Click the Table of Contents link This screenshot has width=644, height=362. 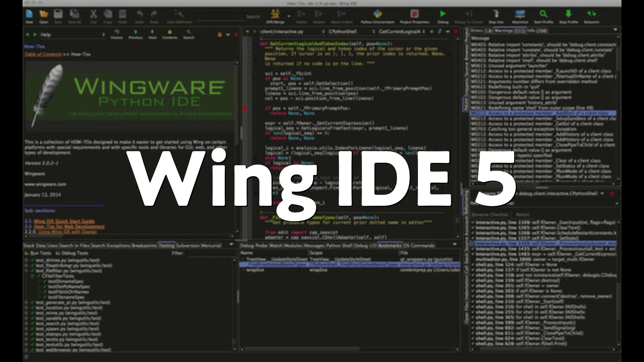(43, 54)
